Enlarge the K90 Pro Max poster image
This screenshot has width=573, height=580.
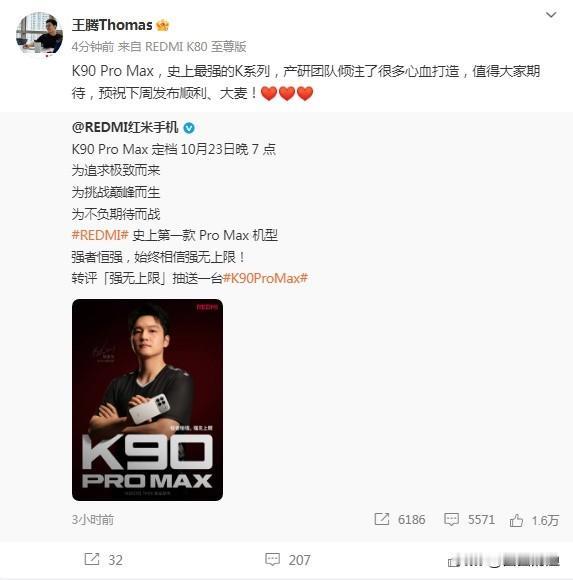pos(147,400)
